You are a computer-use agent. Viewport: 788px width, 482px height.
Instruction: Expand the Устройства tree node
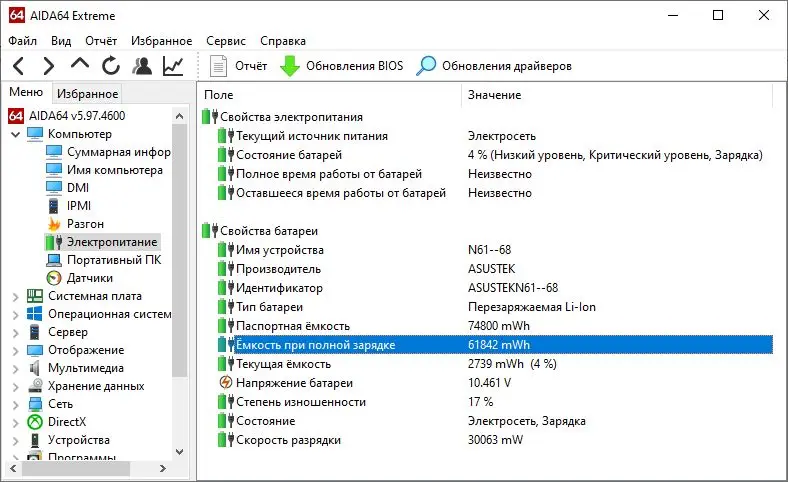click(16, 441)
